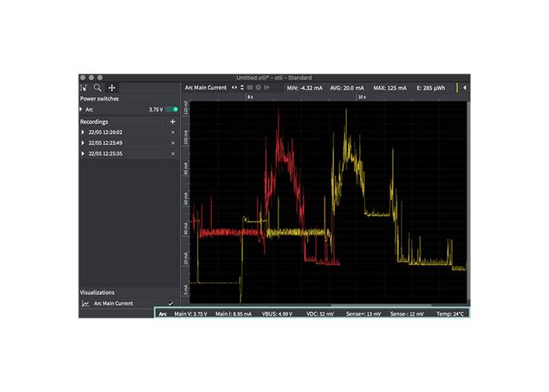549x392 pixels.
Task: Add a new recording with plus icon
Action: 173,122
